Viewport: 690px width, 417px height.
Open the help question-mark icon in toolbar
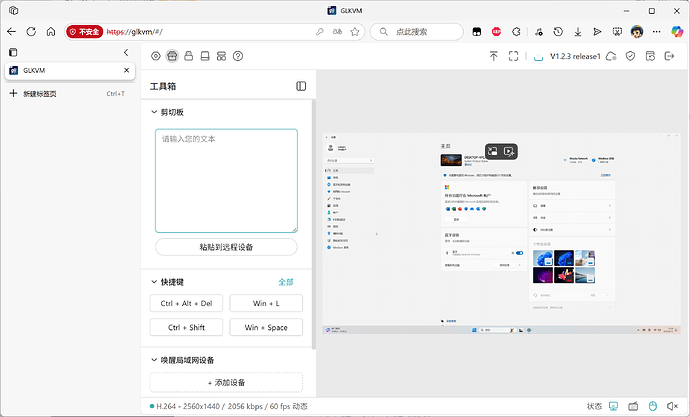[238, 56]
